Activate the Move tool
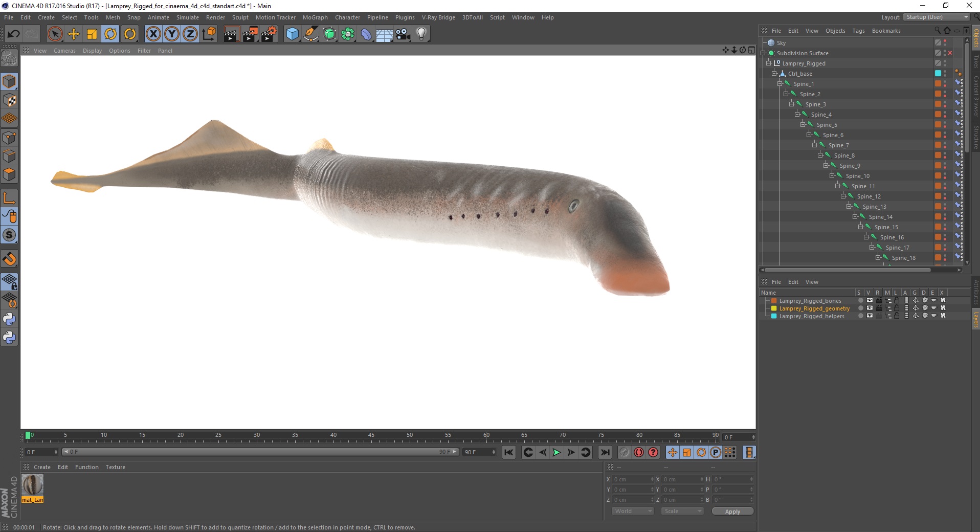 point(74,34)
